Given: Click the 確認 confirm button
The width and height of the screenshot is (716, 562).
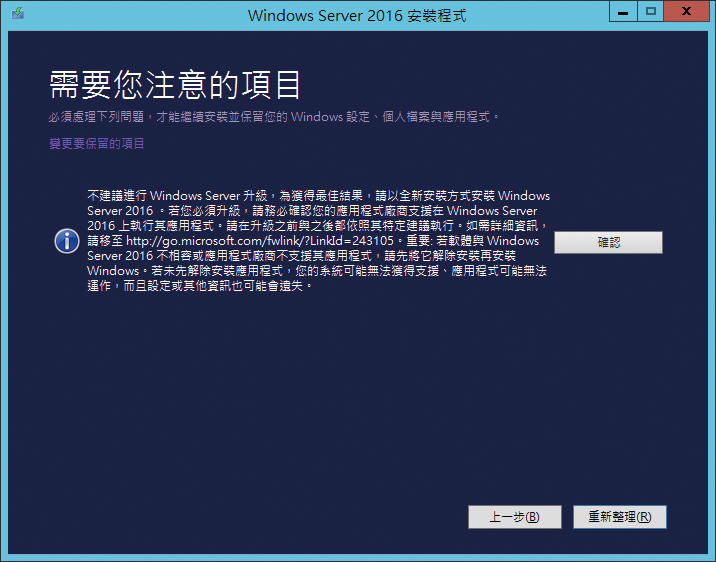Looking at the screenshot, I should point(608,242).
